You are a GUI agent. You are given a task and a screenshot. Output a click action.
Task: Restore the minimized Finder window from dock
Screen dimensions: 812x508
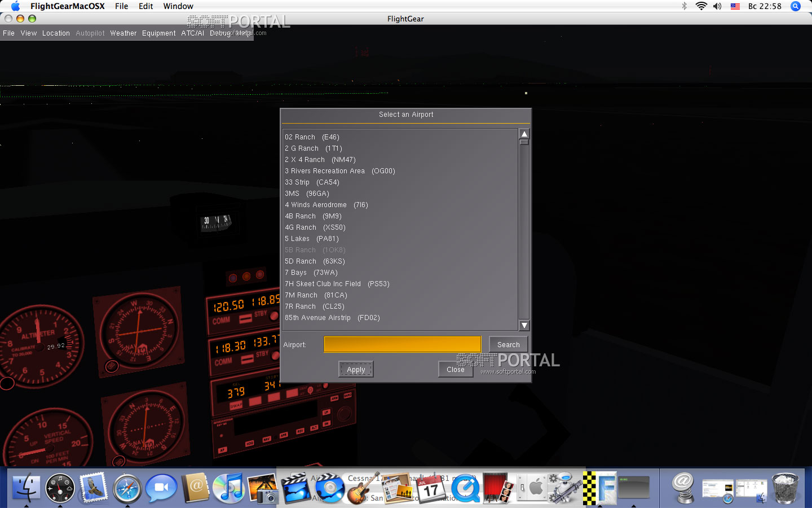(752, 490)
